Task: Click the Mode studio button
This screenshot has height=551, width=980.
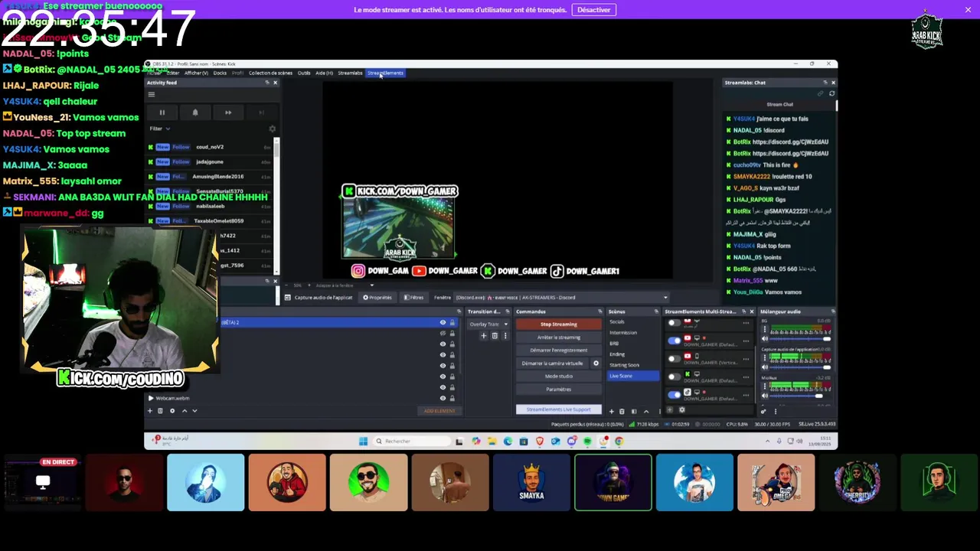Action: [559, 376]
